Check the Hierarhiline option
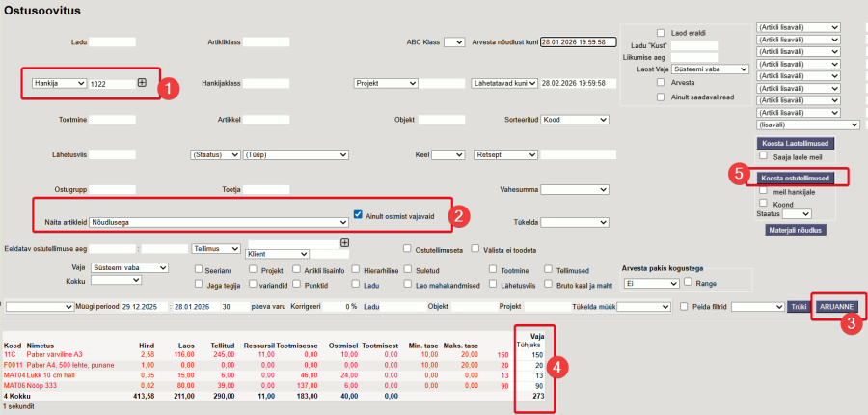The image size is (868, 415). click(x=356, y=269)
